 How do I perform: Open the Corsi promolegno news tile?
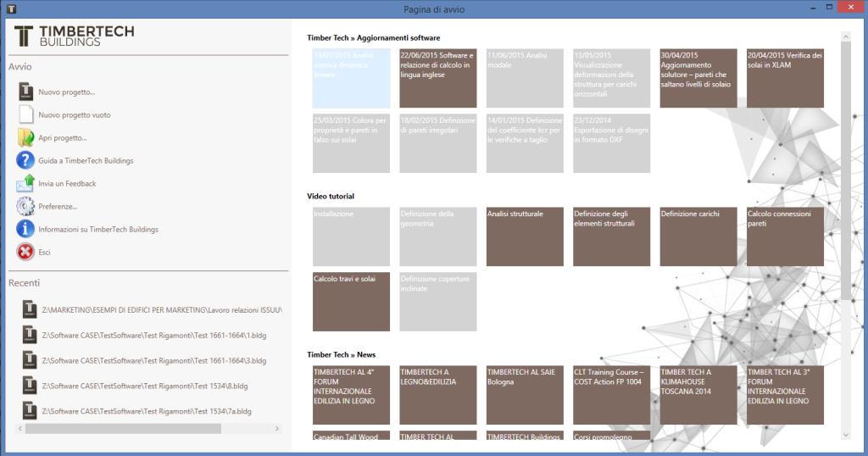(612, 436)
